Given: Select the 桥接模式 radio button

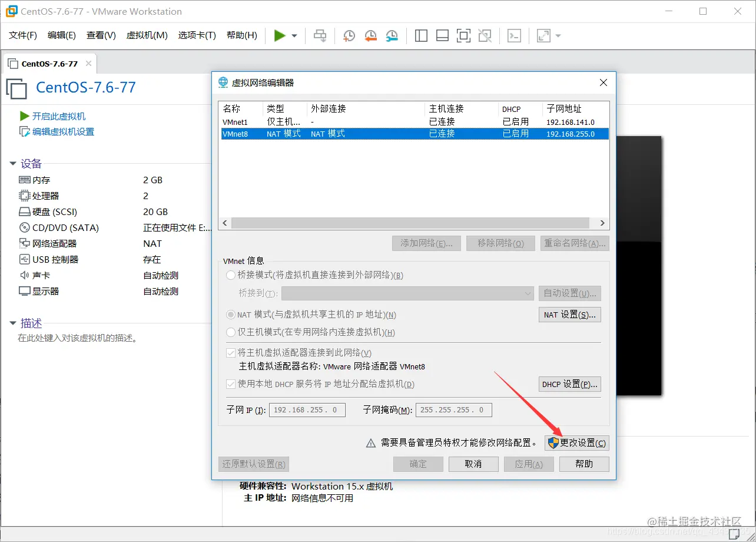Looking at the screenshot, I should (x=231, y=275).
